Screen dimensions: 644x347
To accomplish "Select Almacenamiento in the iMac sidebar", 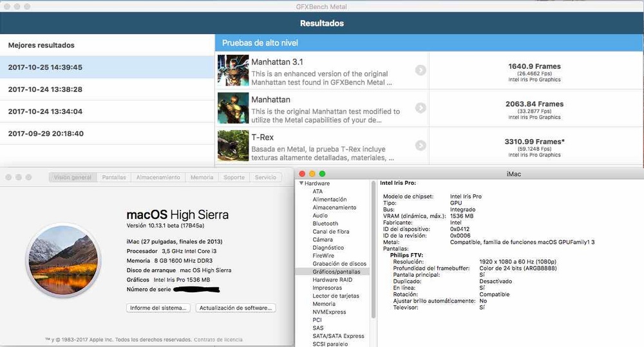I will tap(334, 207).
